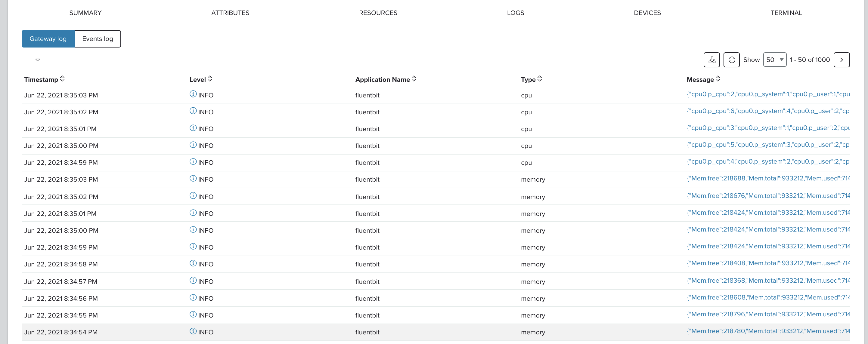Sort by Timestamp column

click(62, 79)
